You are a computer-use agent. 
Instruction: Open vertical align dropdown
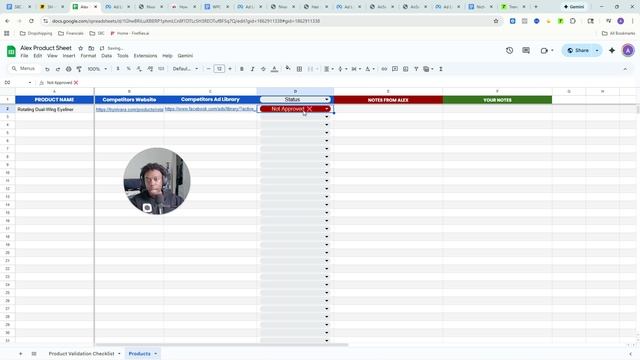click(342, 69)
